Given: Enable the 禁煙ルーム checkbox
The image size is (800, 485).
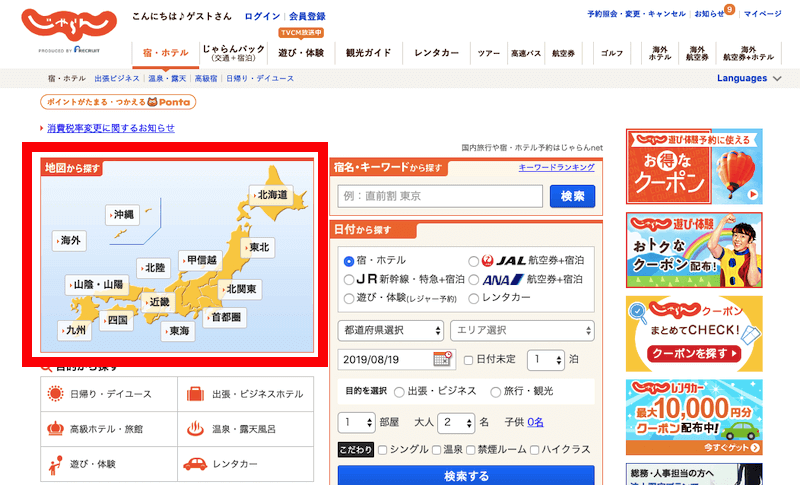Looking at the screenshot, I should (470, 450).
